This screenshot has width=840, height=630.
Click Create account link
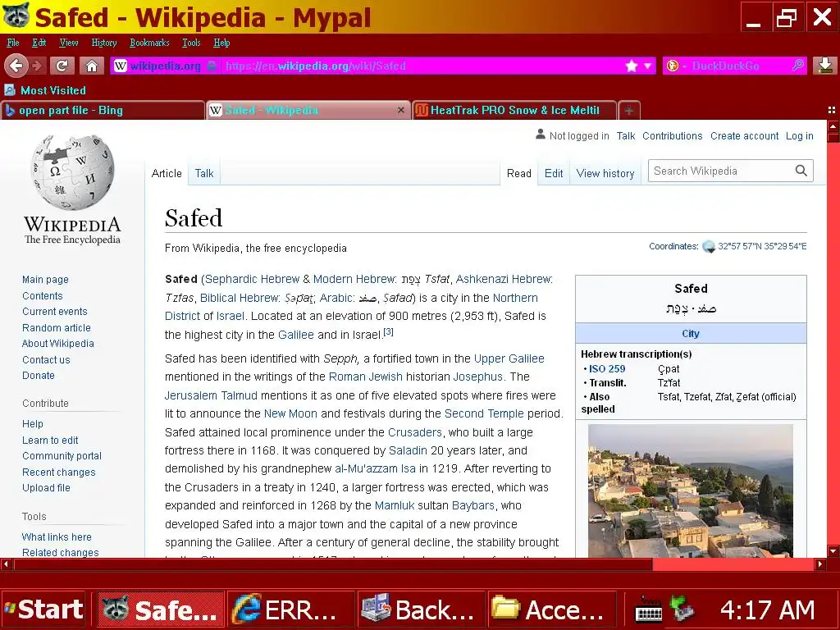[744, 136]
